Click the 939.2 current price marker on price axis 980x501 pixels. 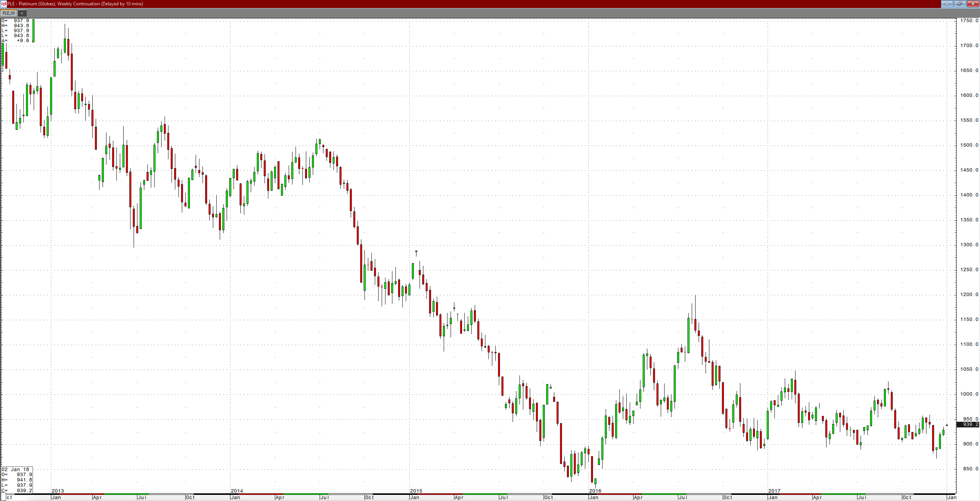tap(968, 424)
